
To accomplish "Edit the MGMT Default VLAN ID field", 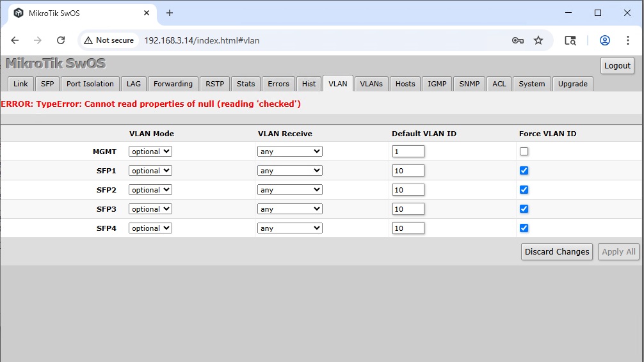I will (408, 152).
